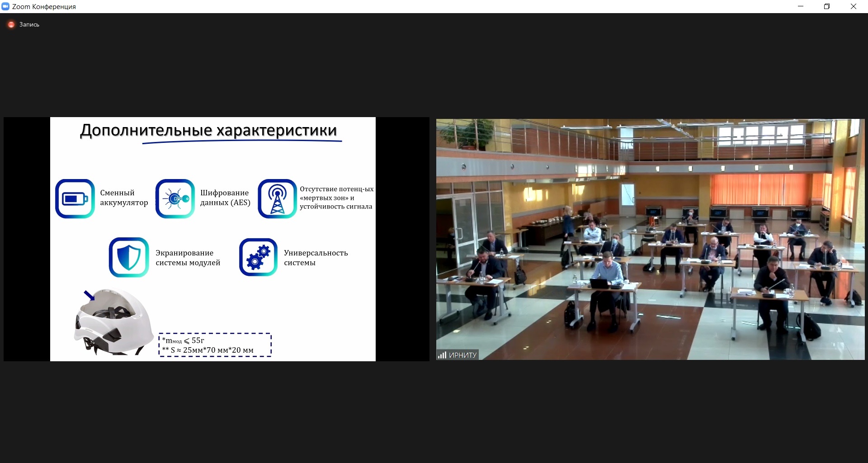Close the Zoom conference window
Viewport: 868px width, 463px height.
(x=854, y=6)
